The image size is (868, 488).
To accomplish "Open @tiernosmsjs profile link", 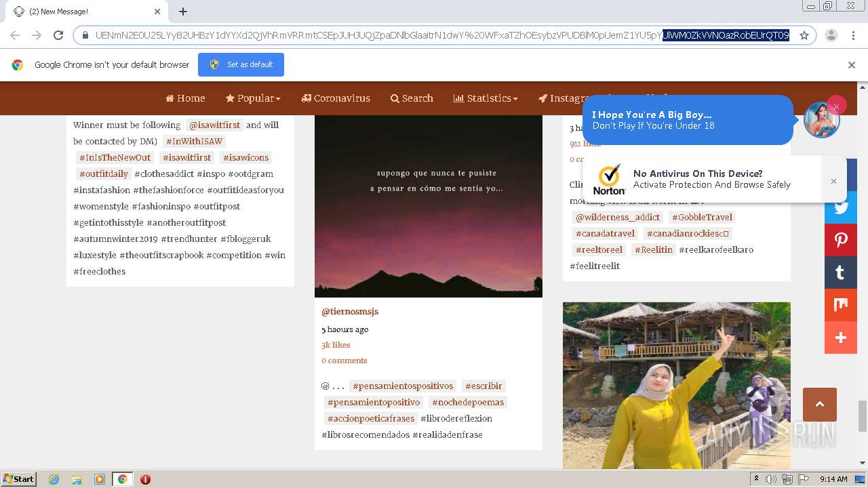I will coord(350,312).
